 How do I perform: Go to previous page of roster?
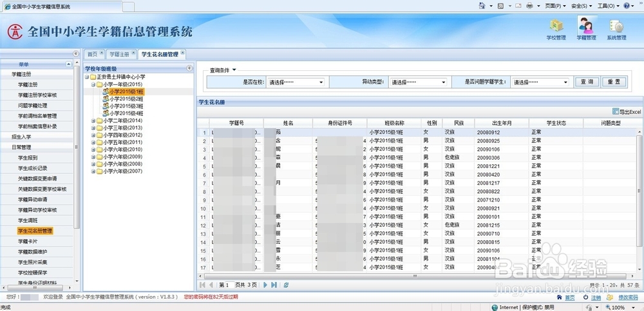tap(211, 285)
